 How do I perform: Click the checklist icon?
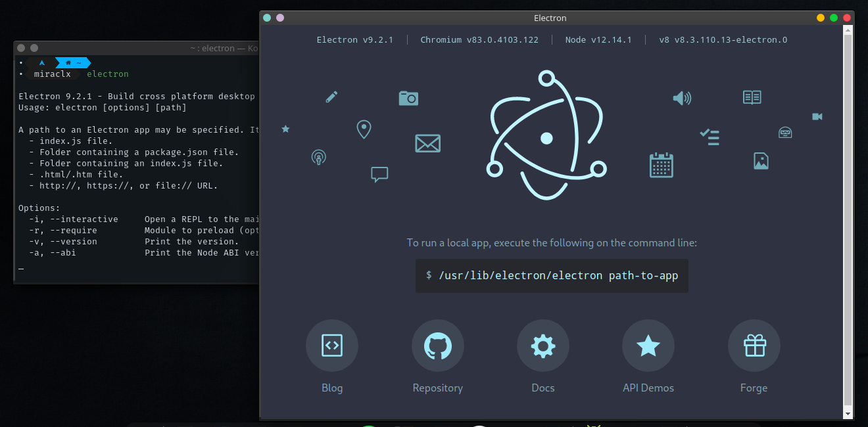point(710,137)
